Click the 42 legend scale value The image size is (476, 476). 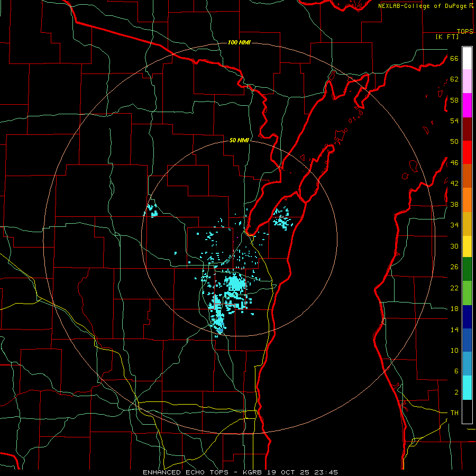(454, 184)
